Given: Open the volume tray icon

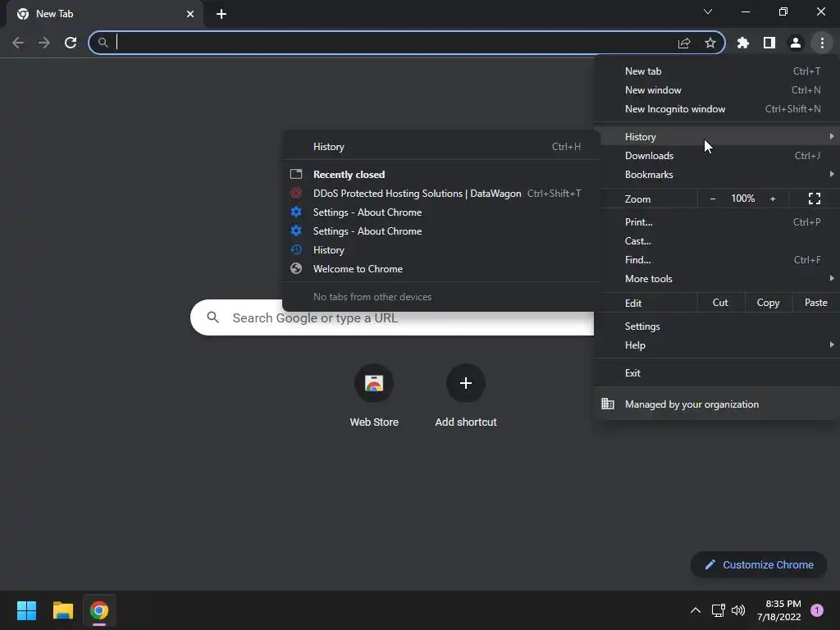Looking at the screenshot, I should pyautogui.click(x=738, y=610).
